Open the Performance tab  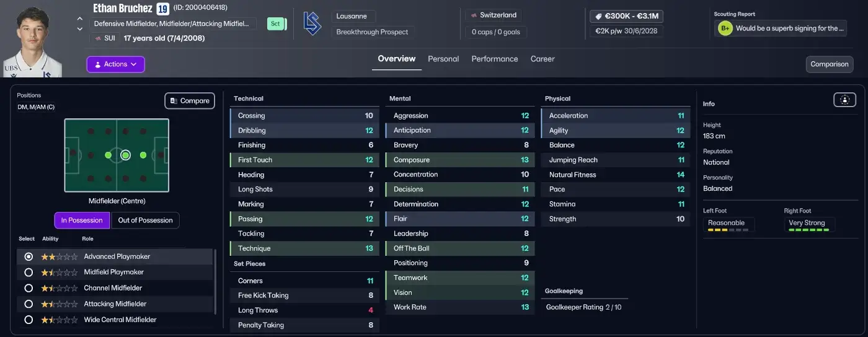(x=495, y=59)
